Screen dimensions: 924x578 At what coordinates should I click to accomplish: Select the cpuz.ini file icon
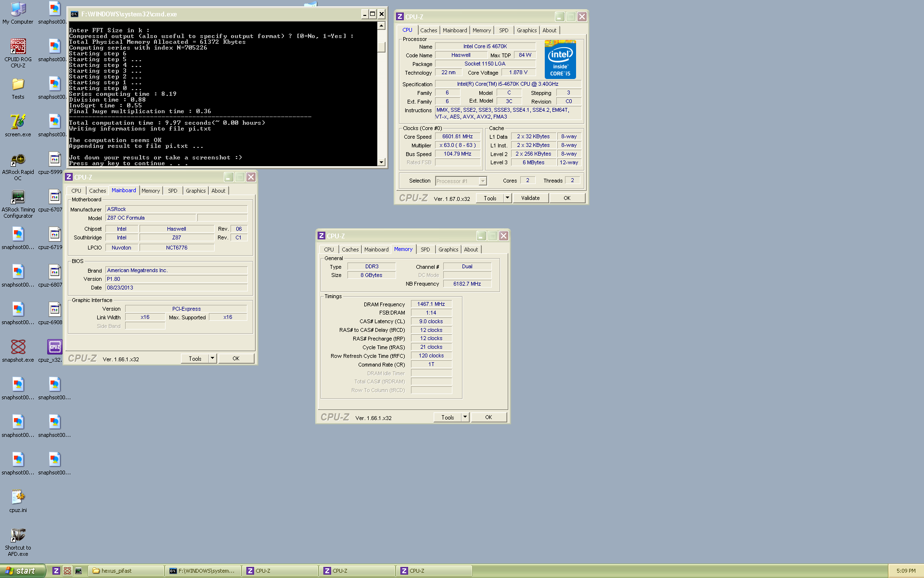18,501
